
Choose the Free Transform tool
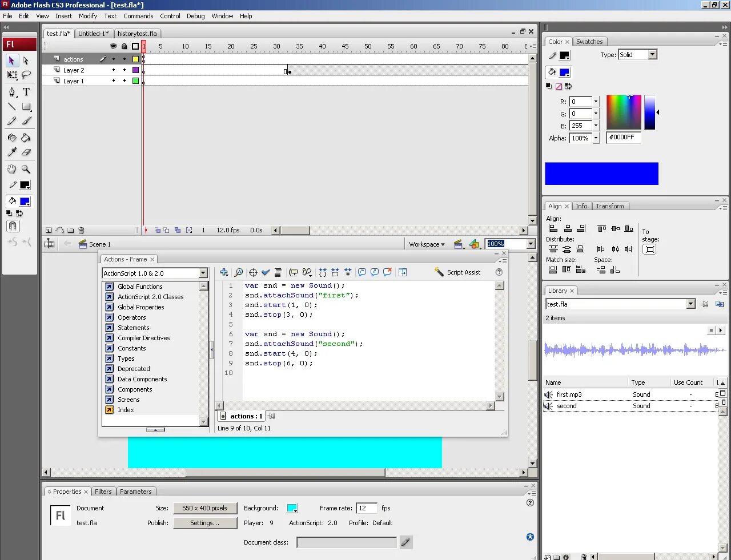(x=11, y=75)
